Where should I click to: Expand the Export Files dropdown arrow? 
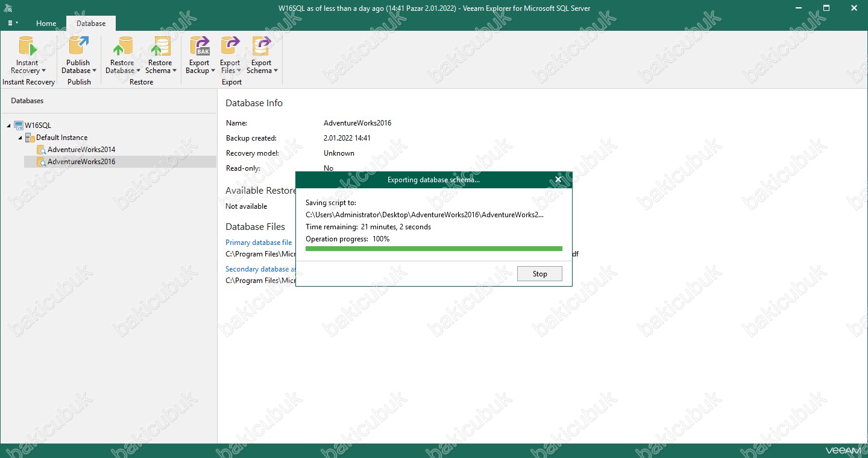(x=239, y=71)
